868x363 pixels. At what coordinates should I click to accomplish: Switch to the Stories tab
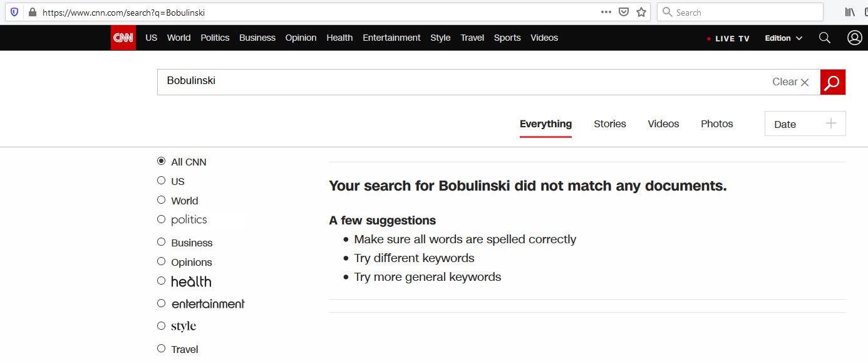(x=610, y=124)
